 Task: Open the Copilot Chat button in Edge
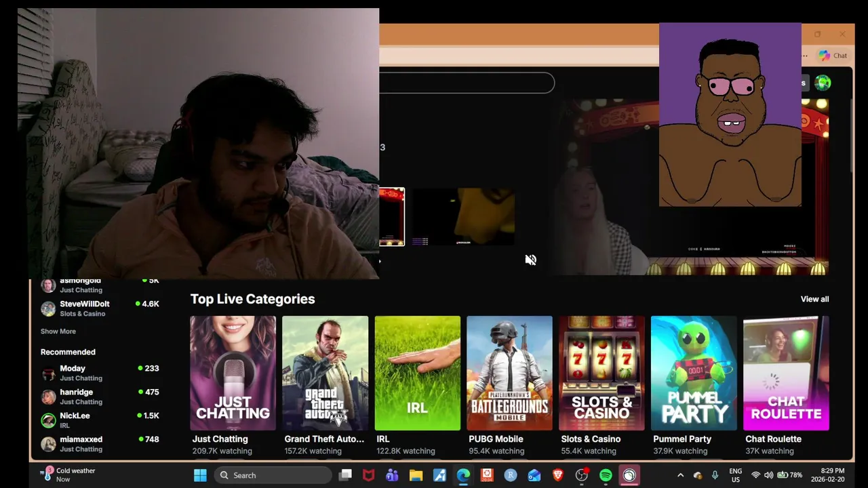pyautogui.click(x=833, y=56)
